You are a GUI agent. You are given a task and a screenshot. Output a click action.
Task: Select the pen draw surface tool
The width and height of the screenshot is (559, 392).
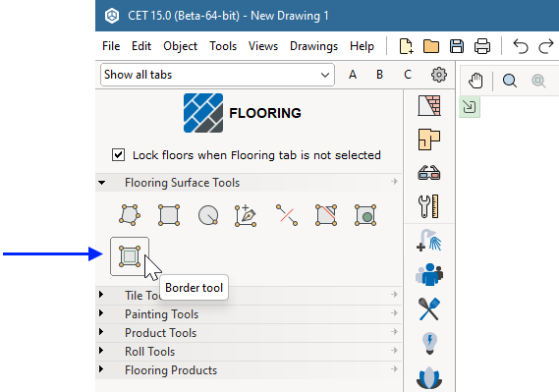[246, 215]
